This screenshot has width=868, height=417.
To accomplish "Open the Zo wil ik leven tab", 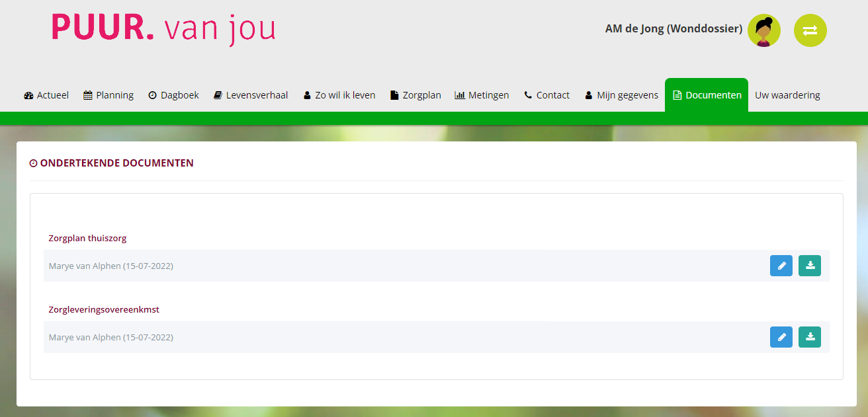I will pos(339,95).
